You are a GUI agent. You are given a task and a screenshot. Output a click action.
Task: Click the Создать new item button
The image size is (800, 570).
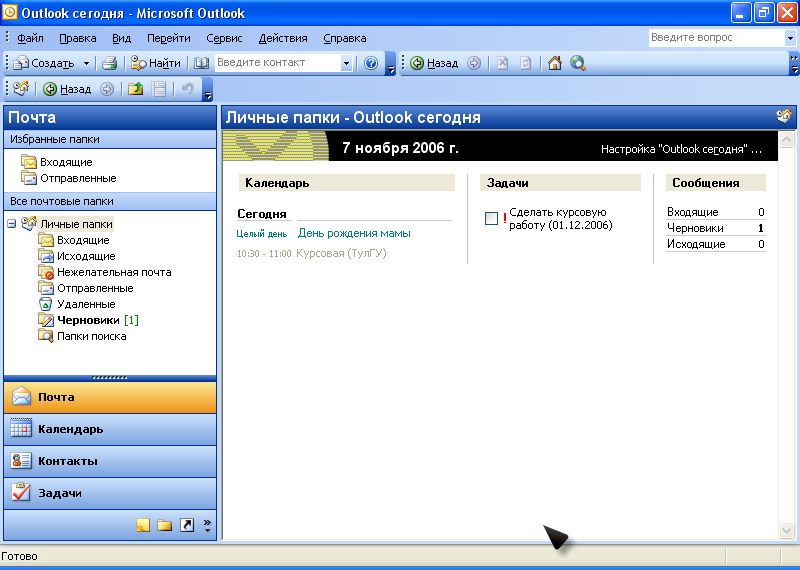click(44, 63)
